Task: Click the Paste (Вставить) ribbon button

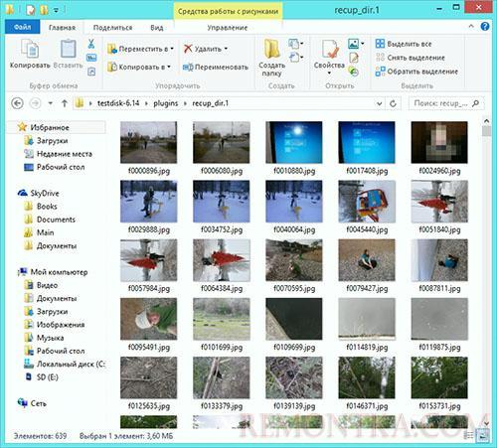Action: [68, 53]
